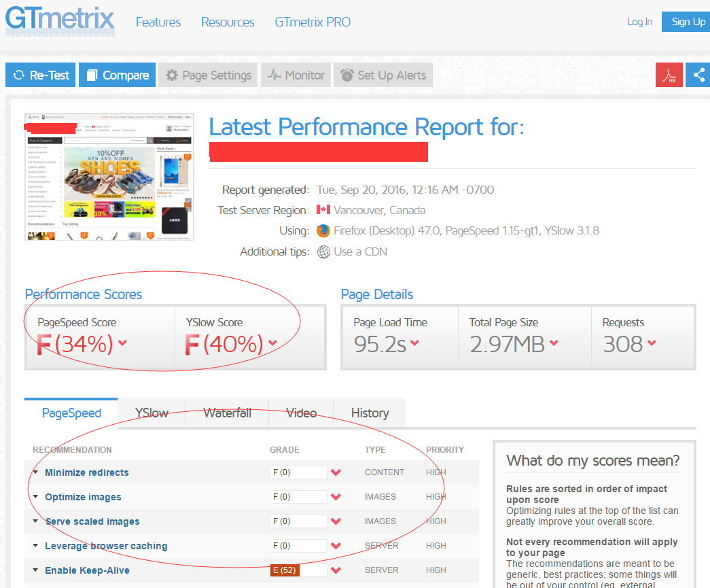
Task: Click the red chevron for Optimize images
Action: (336, 497)
